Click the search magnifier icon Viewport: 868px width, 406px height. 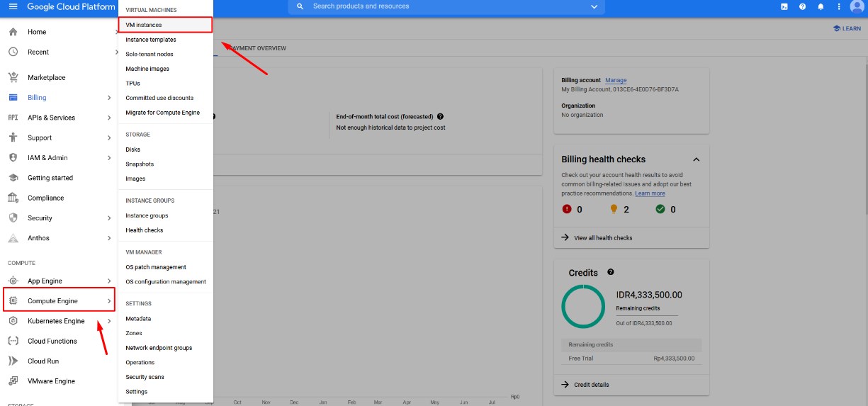pos(300,6)
